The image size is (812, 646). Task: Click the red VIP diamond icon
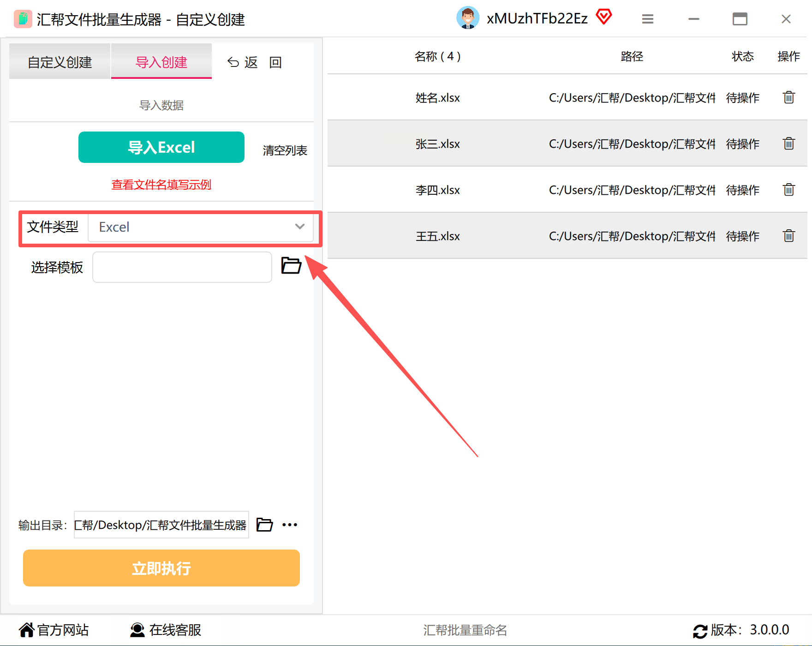click(603, 17)
